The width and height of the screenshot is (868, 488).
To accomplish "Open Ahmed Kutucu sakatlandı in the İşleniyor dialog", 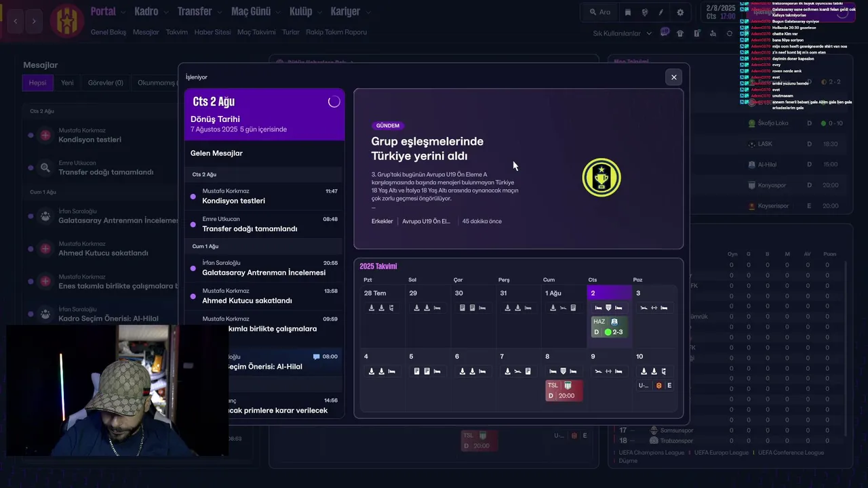I will tap(264, 296).
